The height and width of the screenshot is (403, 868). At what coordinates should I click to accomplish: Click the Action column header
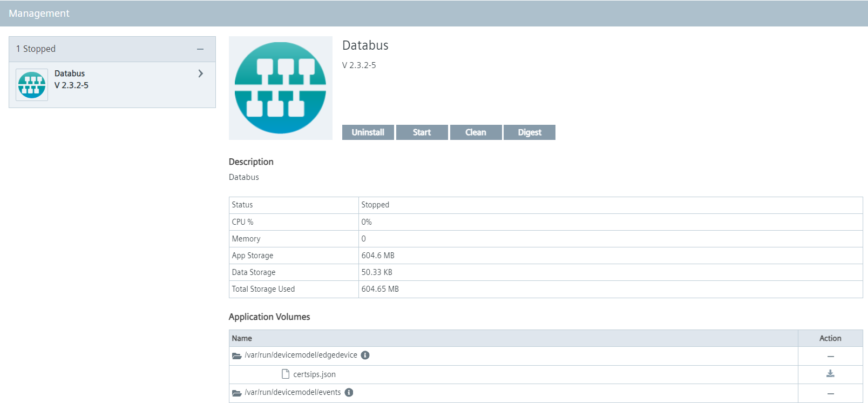coord(830,338)
